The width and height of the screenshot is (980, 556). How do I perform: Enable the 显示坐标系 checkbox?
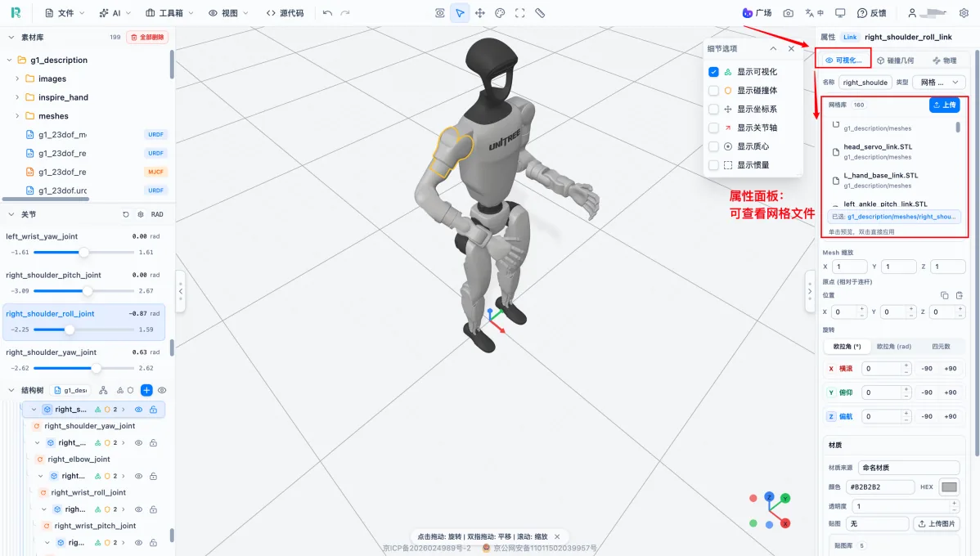(713, 110)
